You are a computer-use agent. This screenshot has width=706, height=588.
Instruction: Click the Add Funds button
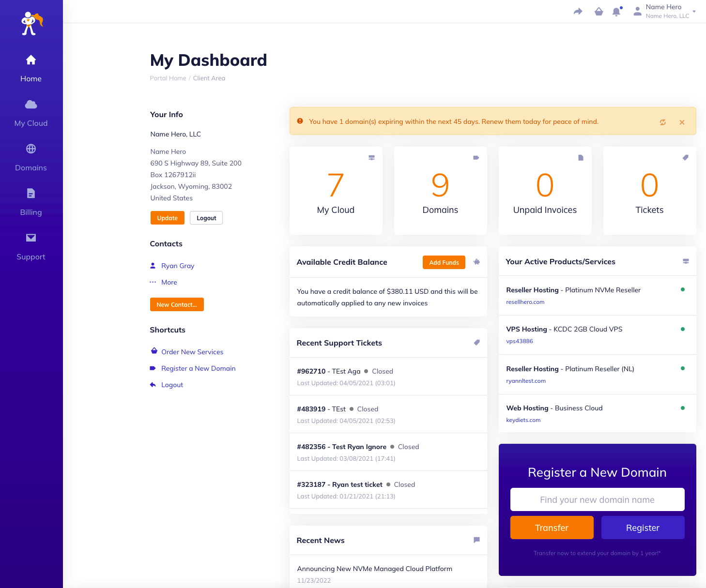(x=444, y=262)
